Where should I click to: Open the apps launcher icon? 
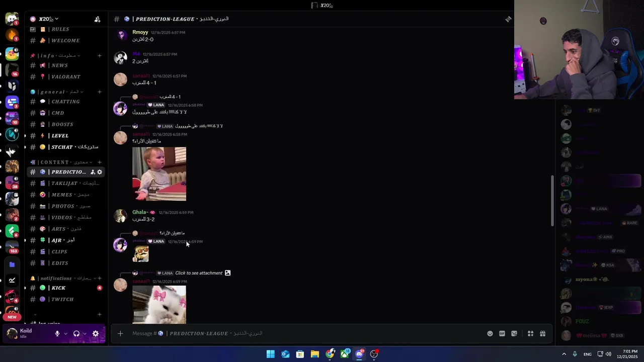point(530,333)
